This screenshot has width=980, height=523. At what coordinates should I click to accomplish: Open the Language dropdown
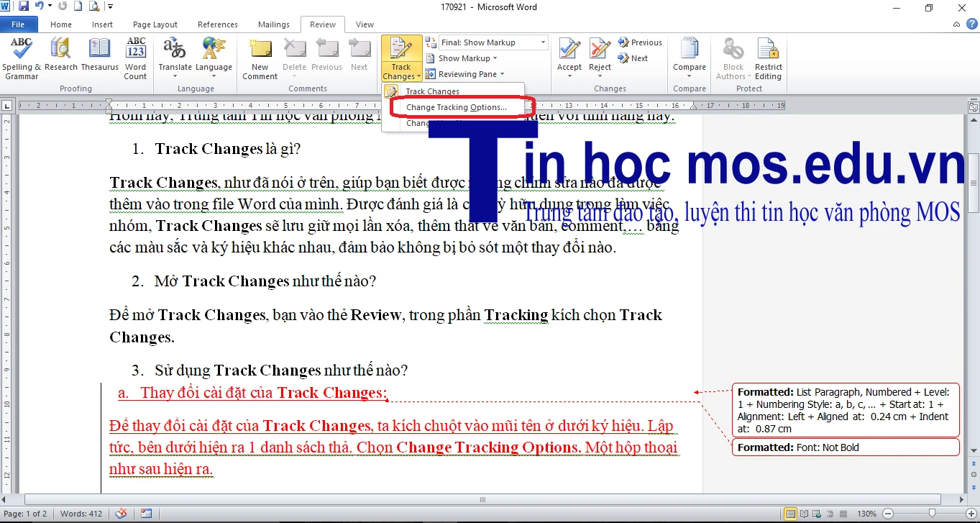tap(214, 59)
